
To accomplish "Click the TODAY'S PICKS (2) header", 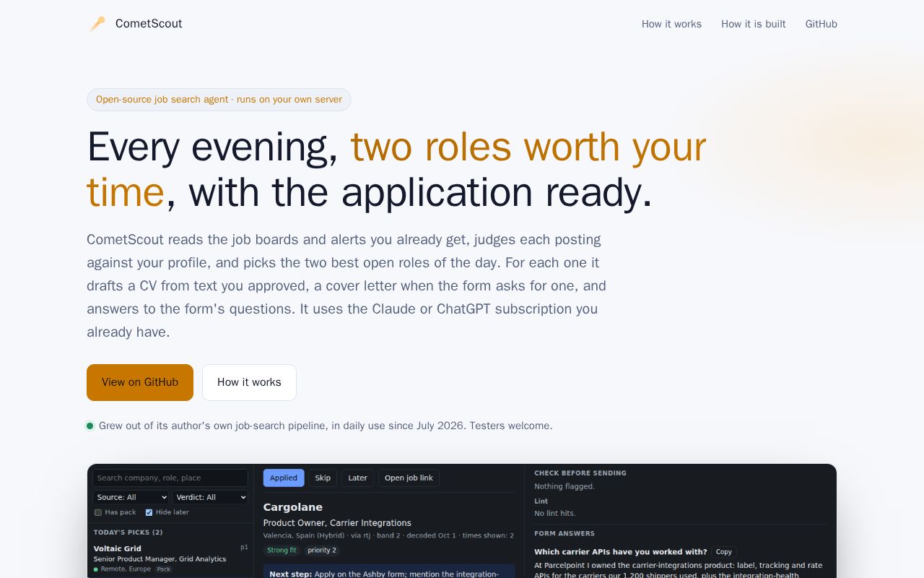I will [128, 532].
